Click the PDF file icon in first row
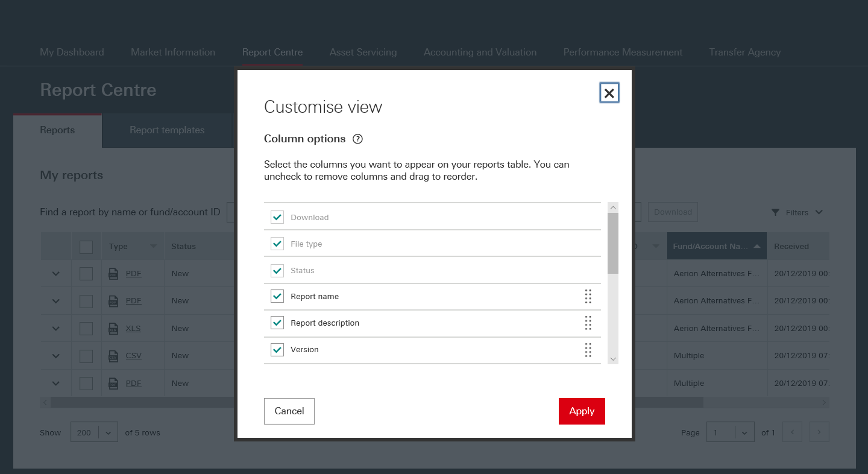The width and height of the screenshot is (868, 474). [x=113, y=274]
